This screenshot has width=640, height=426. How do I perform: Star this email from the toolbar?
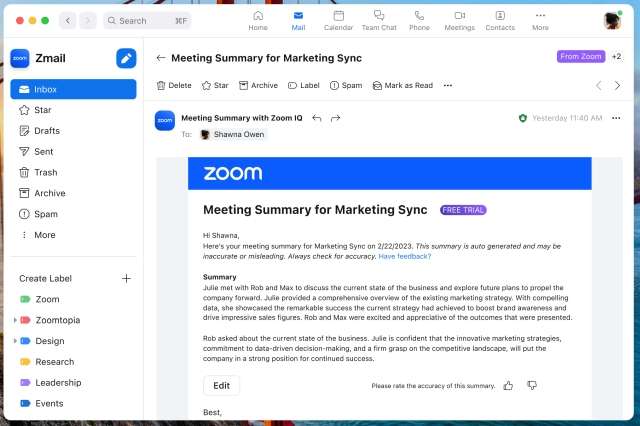[x=215, y=86]
